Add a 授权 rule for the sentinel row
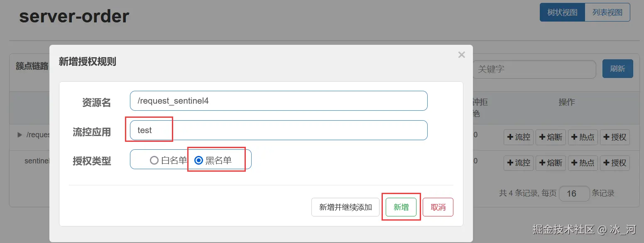The width and height of the screenshot is (644, 243). coord(615,163)
